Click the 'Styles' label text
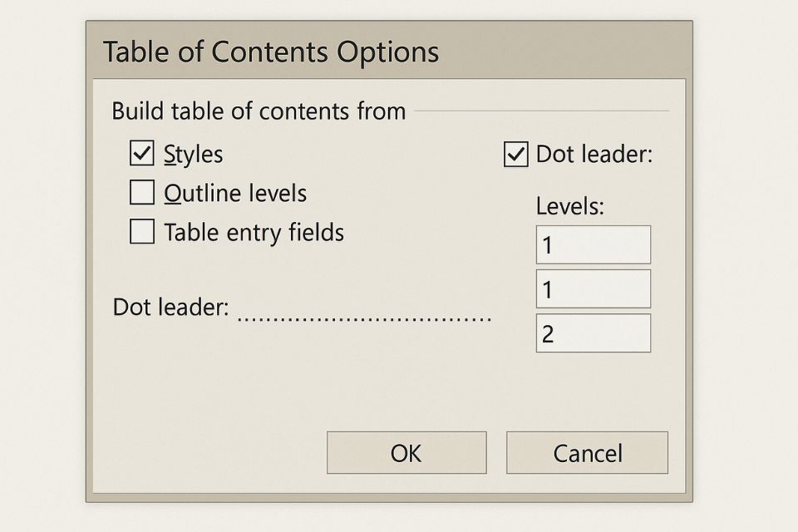Viewport: 798px width, 532px height. coord(194,155)
